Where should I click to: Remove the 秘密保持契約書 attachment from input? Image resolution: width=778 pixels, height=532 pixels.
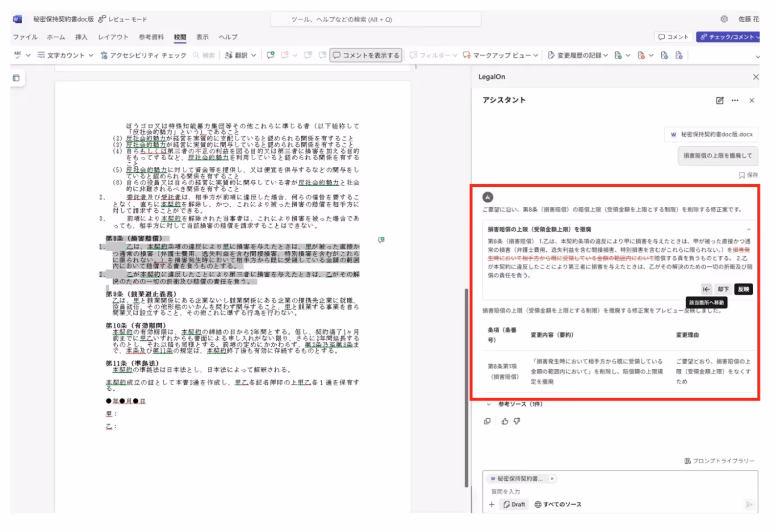(x=552, y=479)
